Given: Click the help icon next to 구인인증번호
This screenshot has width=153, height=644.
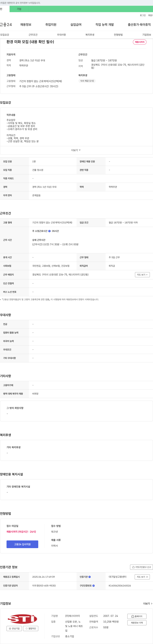Looking at the screenshot, I should click(93, 586).
